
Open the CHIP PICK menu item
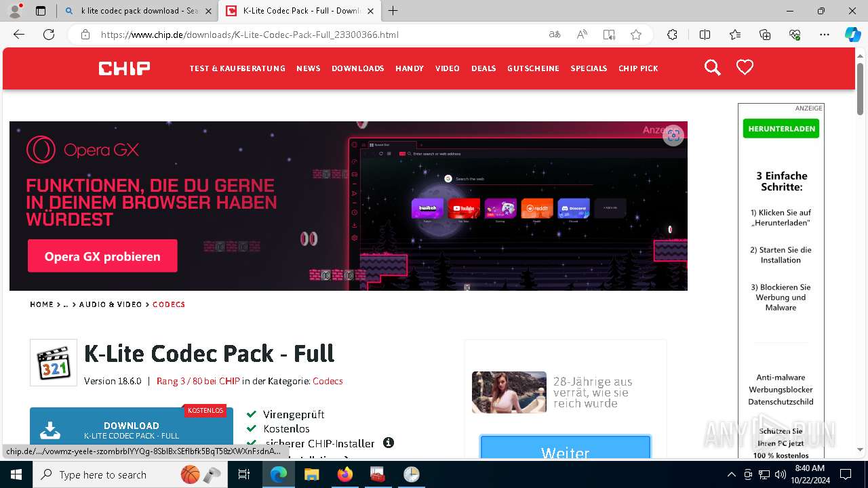click(x=638, y=68)
